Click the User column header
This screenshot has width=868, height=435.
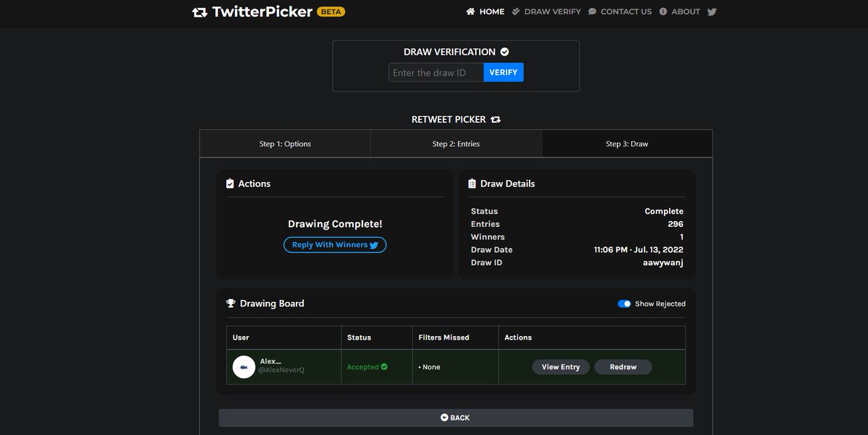pos(241,337)
